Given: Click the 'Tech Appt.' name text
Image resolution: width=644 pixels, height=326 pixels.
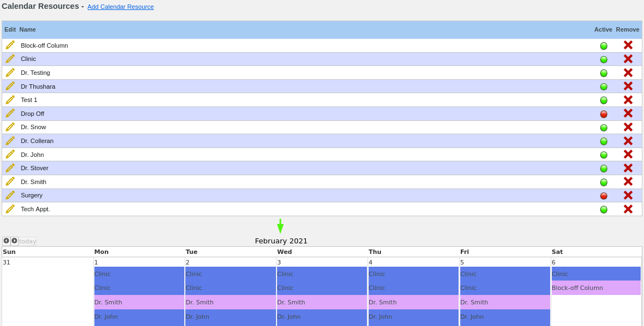Looking at the screenshot, I should coord(36,209).
